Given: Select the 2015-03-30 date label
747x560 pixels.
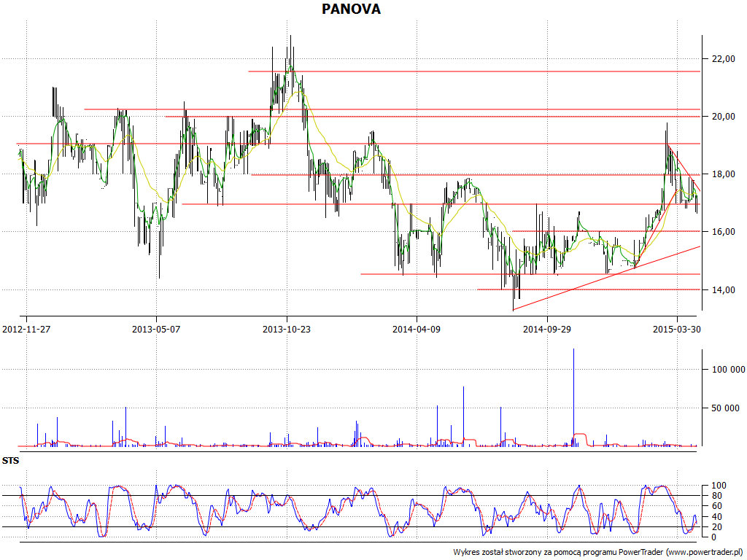Looking at the screenshot, I should pyautogui.click(x=676, y=329).
